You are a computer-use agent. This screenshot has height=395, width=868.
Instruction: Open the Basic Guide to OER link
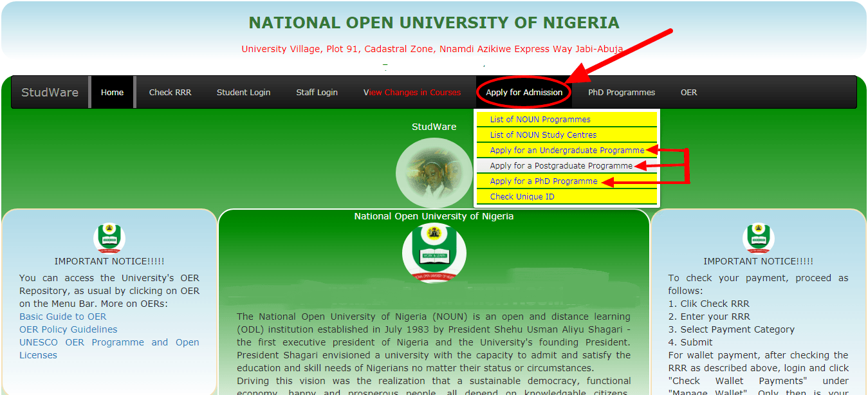[x=63, y=317]
